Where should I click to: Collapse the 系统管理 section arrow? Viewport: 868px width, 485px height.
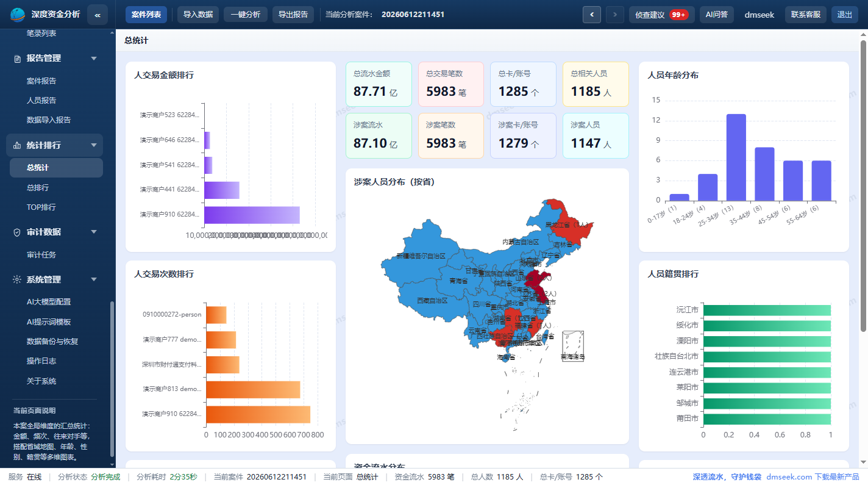tap(94, 279)
